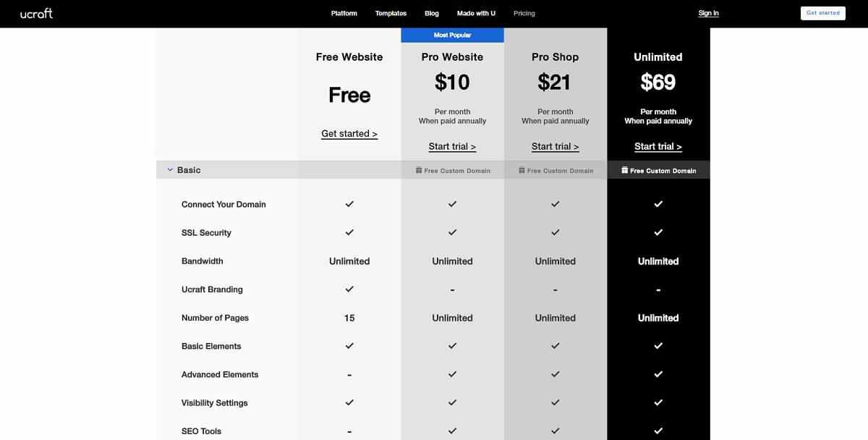Click Get started link under Free Website
Image resolution: width=868 pixels, height=440 pixels.
tap(349, 134)
